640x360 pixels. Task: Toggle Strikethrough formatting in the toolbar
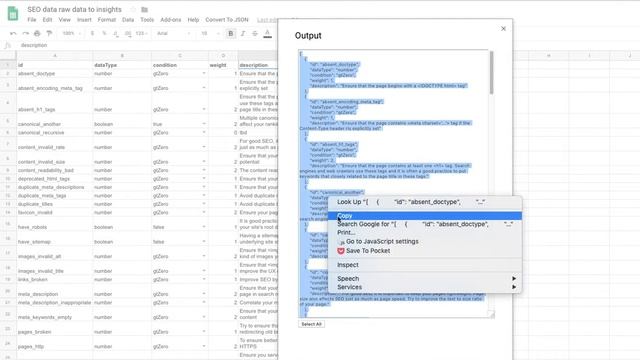point(255,33)
